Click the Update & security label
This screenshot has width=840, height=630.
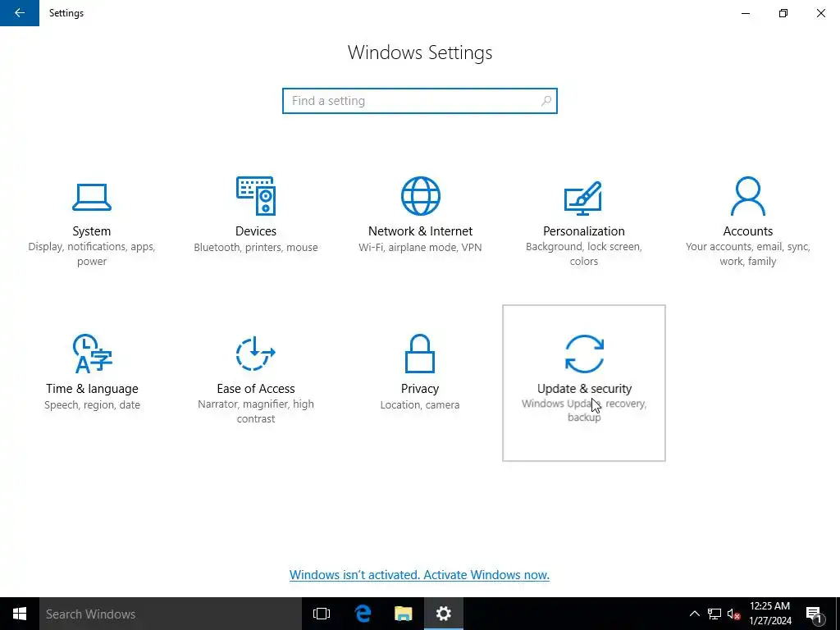(584, 388)
